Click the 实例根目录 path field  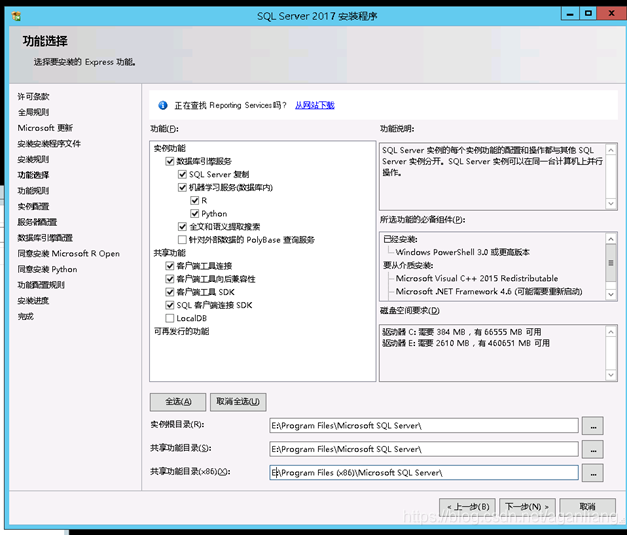click(x=424, y=425)
